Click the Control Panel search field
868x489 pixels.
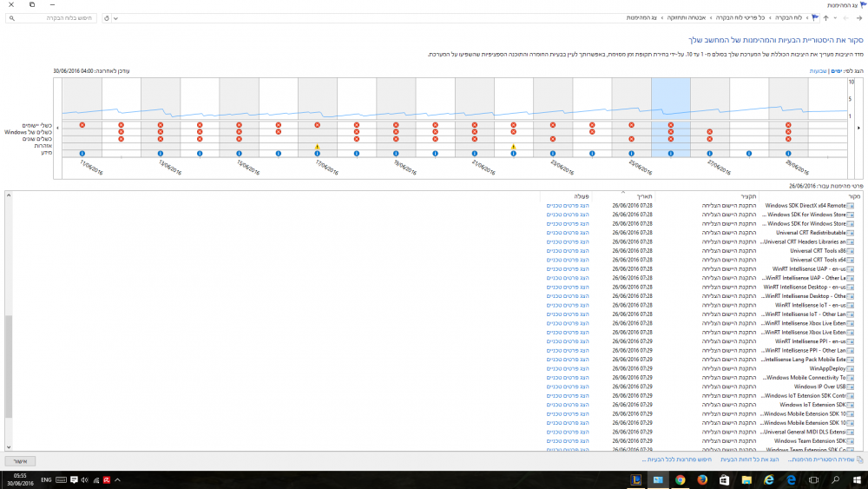point(51,18)
